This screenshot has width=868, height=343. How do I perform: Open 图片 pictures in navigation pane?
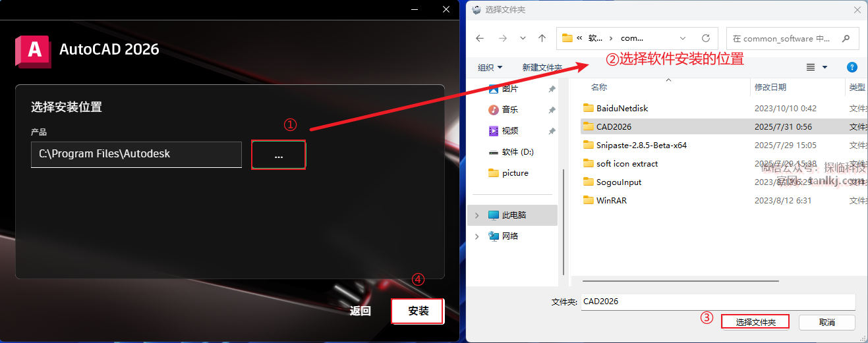pyautogui.click(x=510, y=88)
